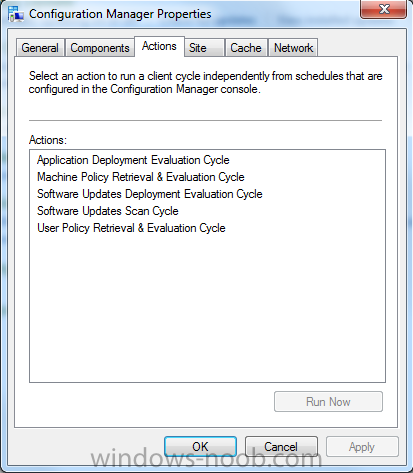Close the Configuration Manager Properties dialog
The width and height of the screenshot is (413, 473).
click(384, 9)
